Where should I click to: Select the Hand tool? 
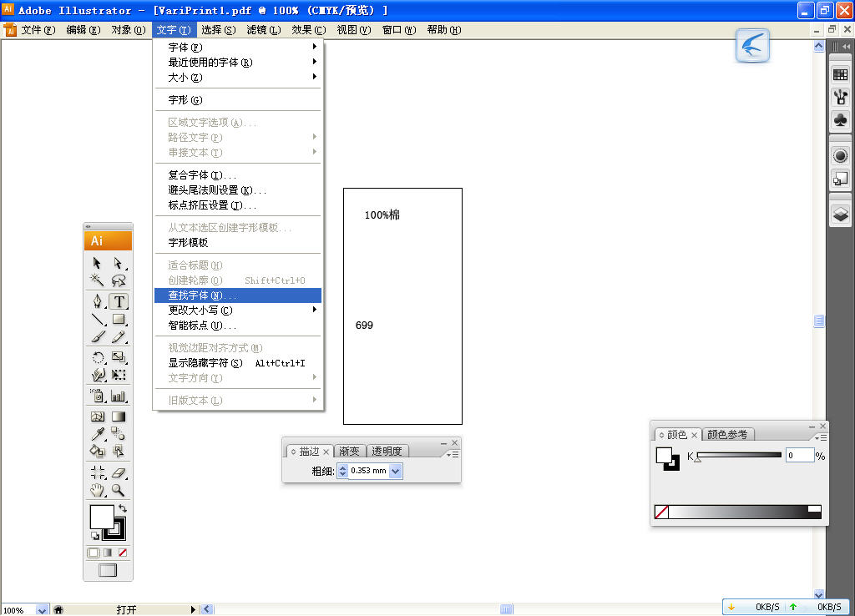[97, 490]
